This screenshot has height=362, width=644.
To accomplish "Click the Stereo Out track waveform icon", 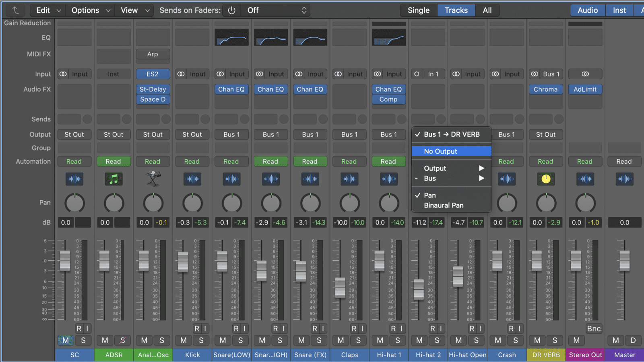I will tap(585, 179).
